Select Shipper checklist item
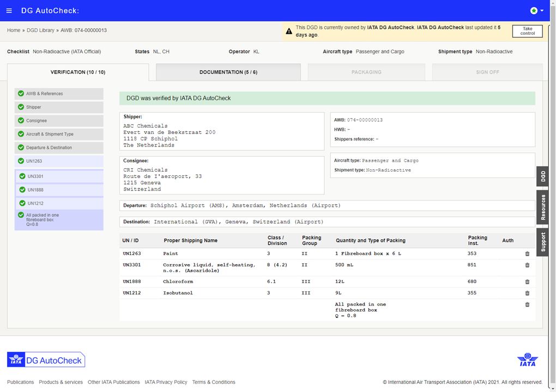 pyautogui.click(x=59, y=107)
